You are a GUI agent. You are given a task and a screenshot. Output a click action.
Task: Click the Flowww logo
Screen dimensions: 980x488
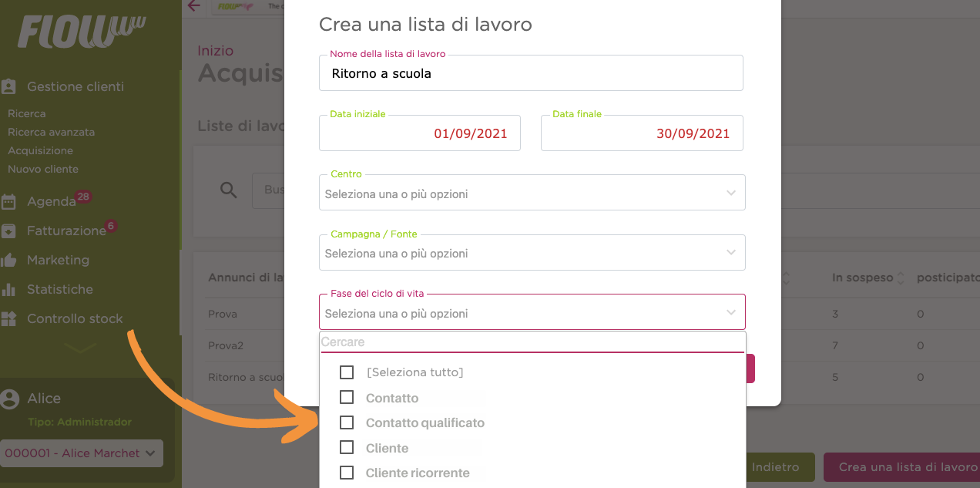pos(82,32)
